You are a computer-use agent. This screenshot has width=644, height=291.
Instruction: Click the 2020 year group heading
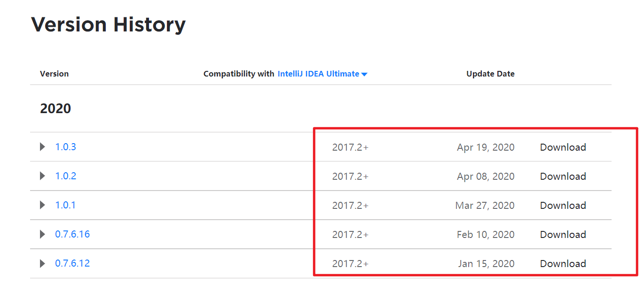click(55, 108)
